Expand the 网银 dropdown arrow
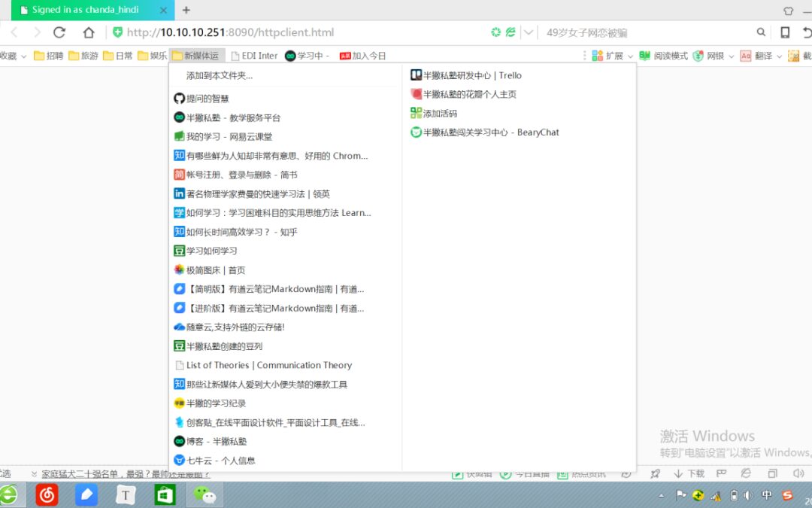Screen dimensions: 812x508 coord(732,56)
